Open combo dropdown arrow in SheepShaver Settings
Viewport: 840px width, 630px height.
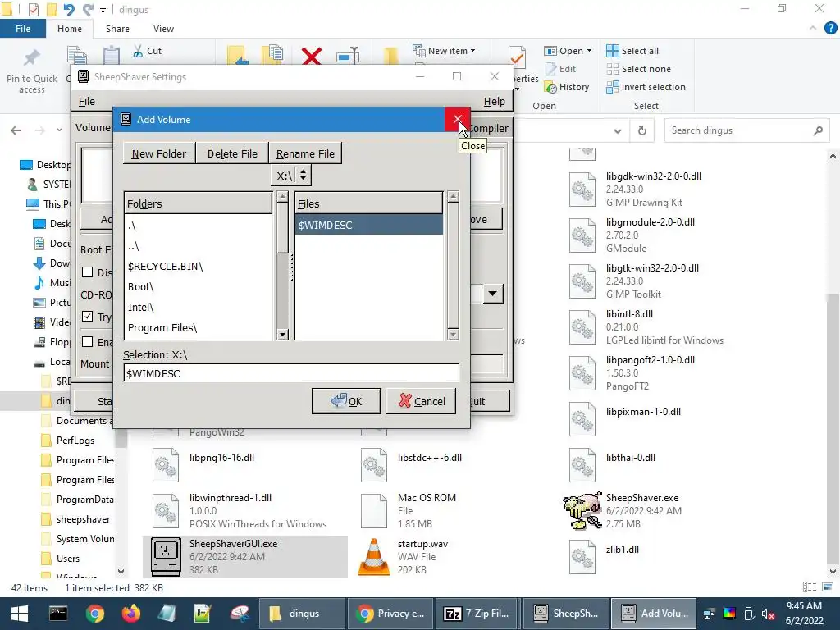[492, 294]
